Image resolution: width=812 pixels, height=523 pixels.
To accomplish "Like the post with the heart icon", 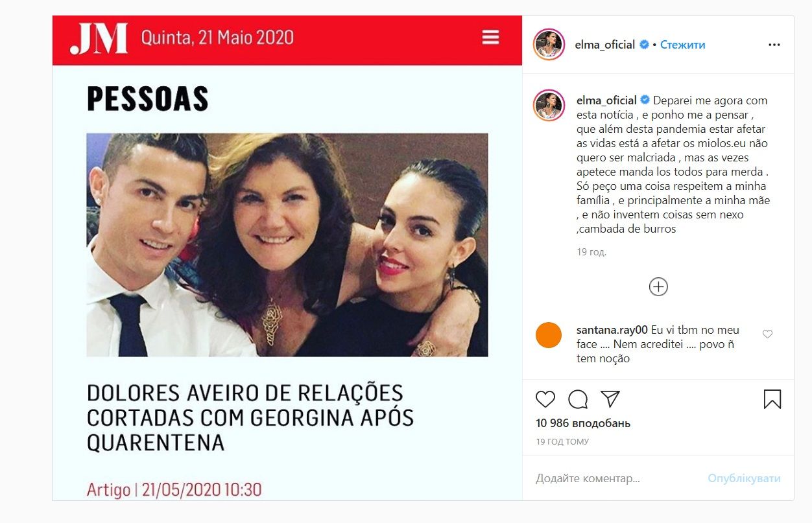I will [545, 399].
